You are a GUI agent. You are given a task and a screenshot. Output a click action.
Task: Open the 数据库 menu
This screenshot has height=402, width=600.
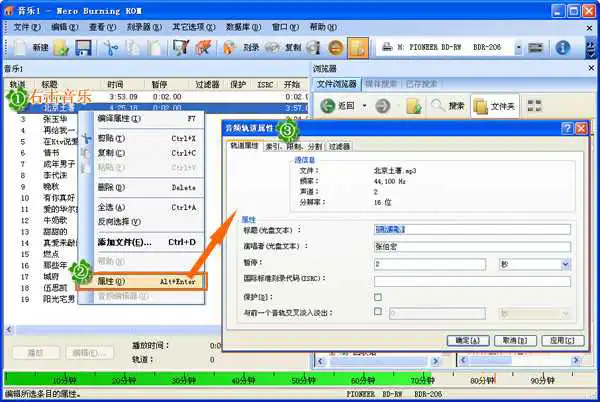243,27
